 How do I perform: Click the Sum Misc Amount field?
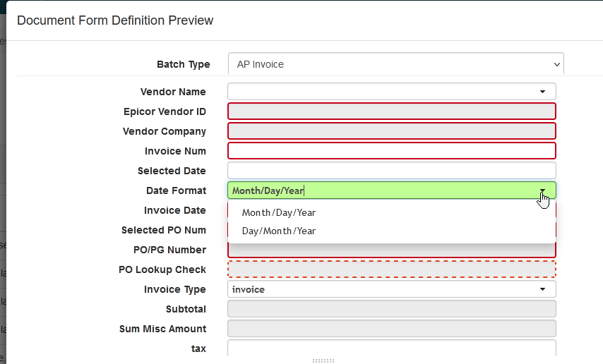click(391, 329)
